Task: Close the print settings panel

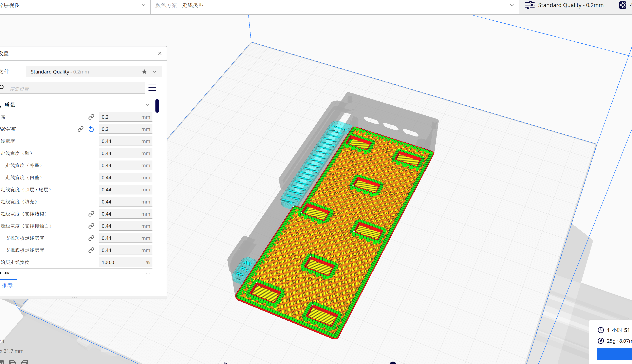Action: tap(160, 53)
